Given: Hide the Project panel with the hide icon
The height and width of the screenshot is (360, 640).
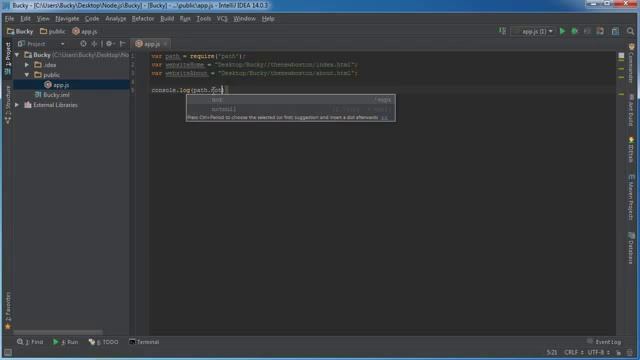Looking at the screenshot, I should [122, 44].
